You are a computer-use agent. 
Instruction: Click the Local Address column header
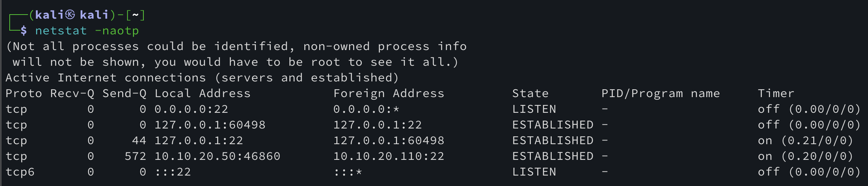(202, 93)
